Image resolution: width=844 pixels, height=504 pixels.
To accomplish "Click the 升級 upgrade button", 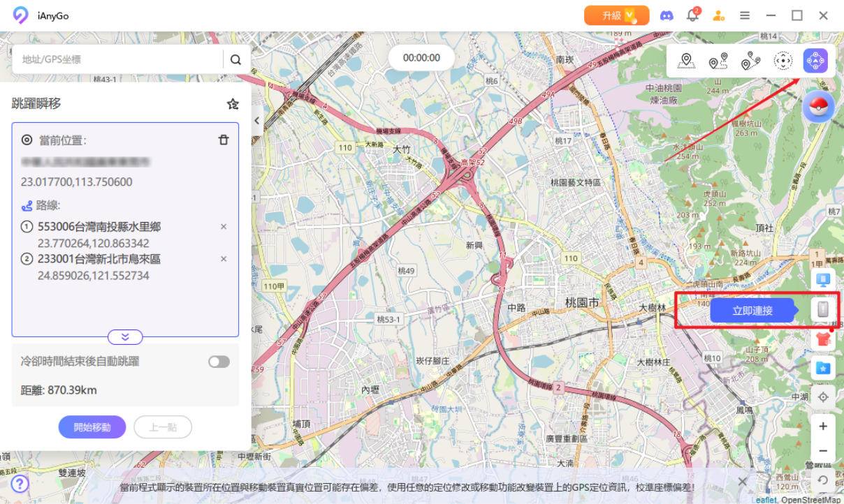I will [x=617, y=15].
